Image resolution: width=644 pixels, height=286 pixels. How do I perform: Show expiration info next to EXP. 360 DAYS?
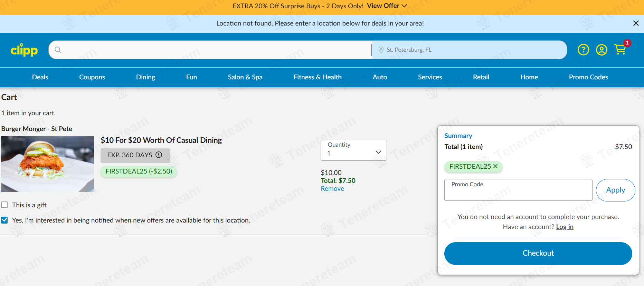(x=159, y=155)
